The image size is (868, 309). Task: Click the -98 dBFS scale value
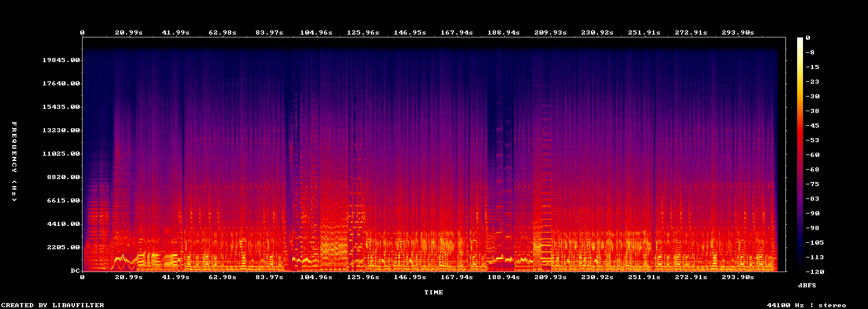[811, 228]
